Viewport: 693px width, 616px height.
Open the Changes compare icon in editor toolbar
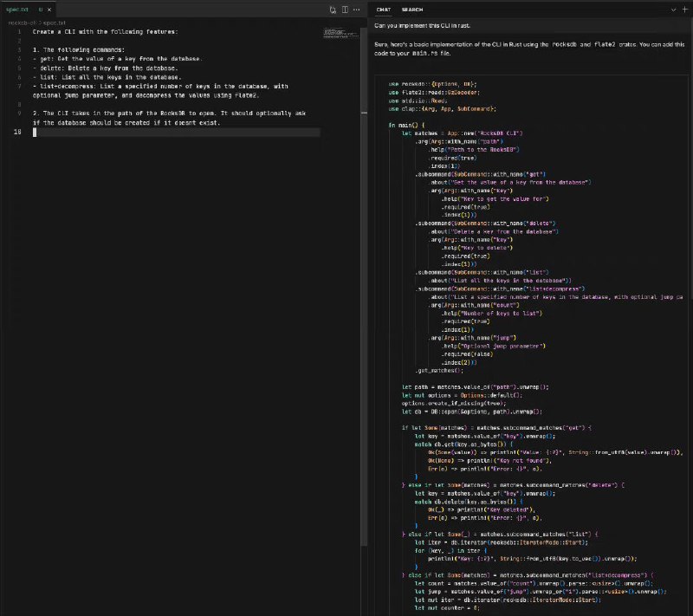pos(334,10)
